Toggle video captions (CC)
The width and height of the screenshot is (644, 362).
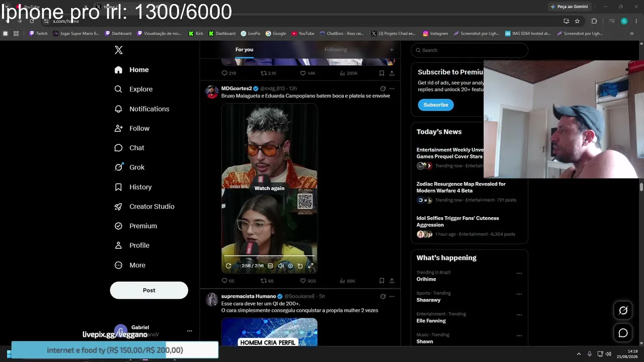click(x=270, y=266)
